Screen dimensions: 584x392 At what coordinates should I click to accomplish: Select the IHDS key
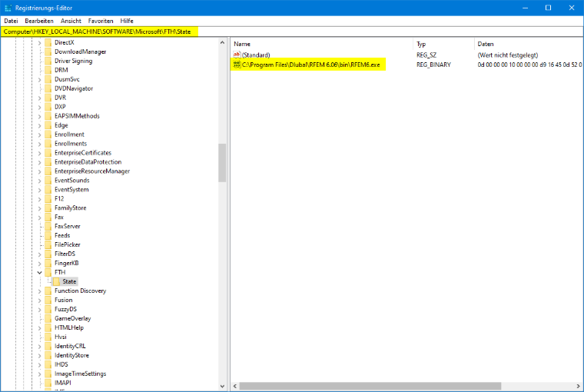[61, 364]
